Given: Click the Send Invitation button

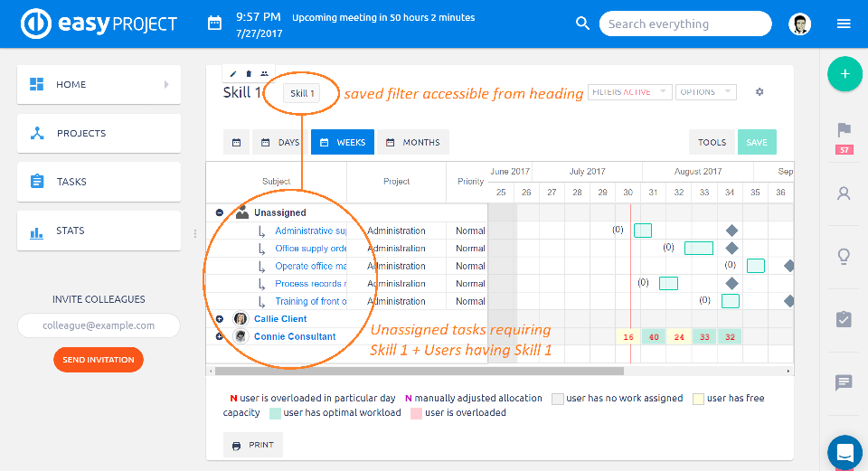Looking at the screenshot, I should [x=99, y=360].
